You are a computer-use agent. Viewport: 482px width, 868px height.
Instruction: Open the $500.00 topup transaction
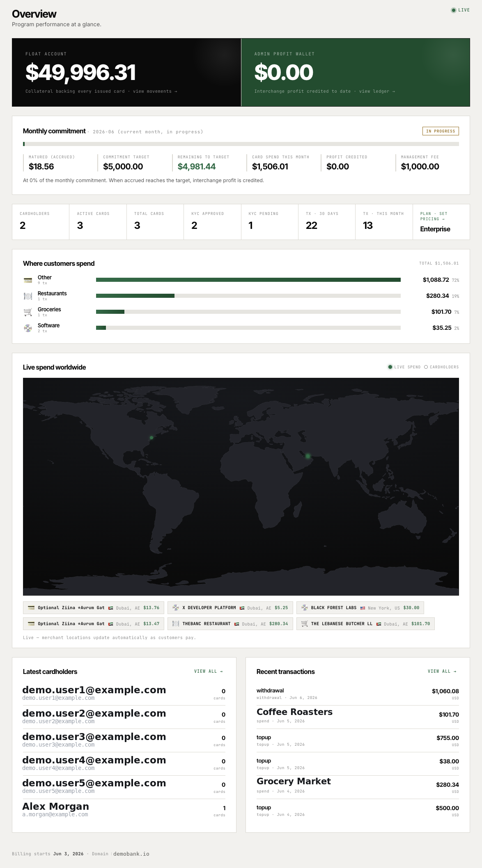click(358, 811)
